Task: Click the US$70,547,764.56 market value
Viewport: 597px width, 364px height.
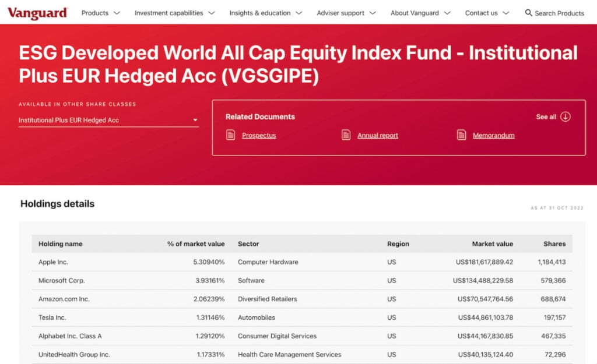Action: [486, 299]
